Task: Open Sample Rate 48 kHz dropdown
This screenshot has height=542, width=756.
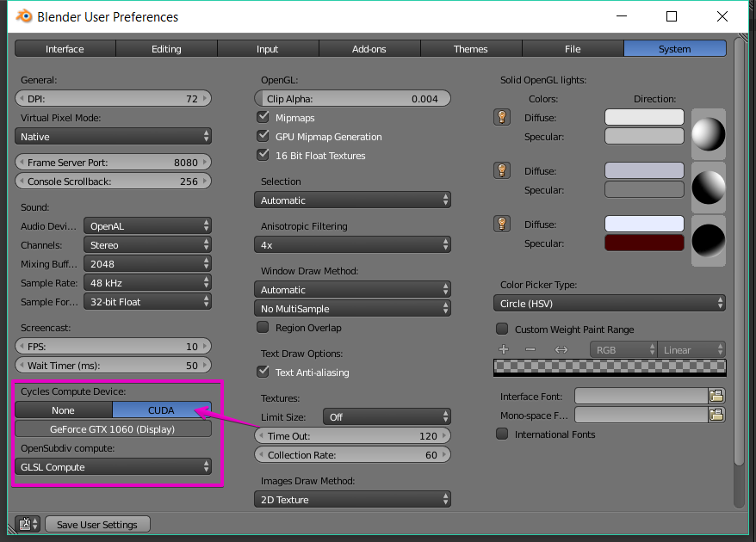Action: [x=147, y=282]
